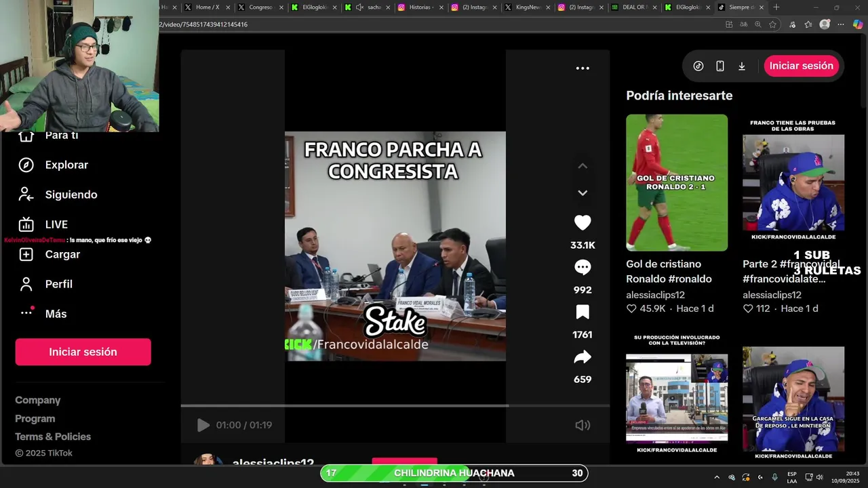Click the top-right Iniciar sesión button
This screenshot has height=488, width=868.
click(802, 66)
